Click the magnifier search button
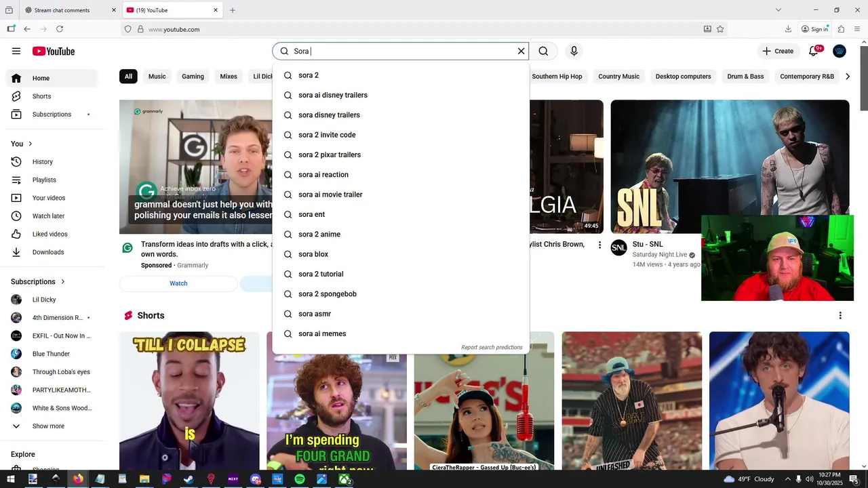 (543, 51)
